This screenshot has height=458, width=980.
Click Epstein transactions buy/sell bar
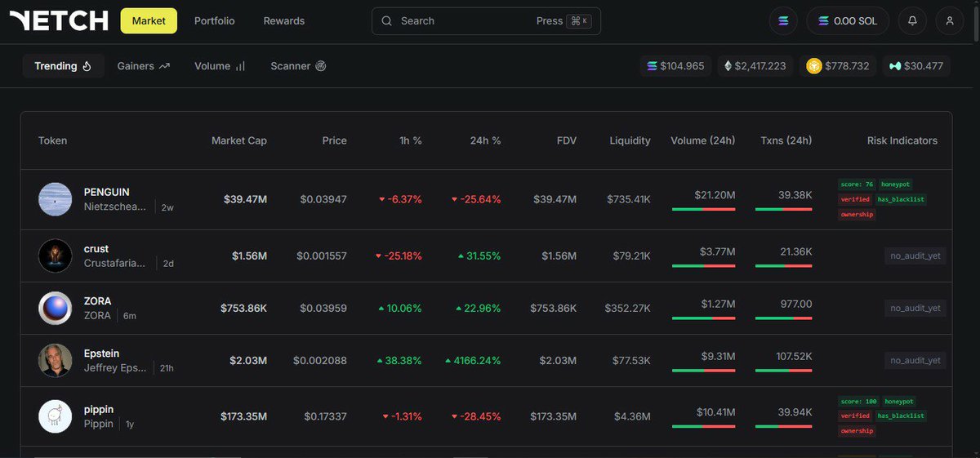point(784,370)
